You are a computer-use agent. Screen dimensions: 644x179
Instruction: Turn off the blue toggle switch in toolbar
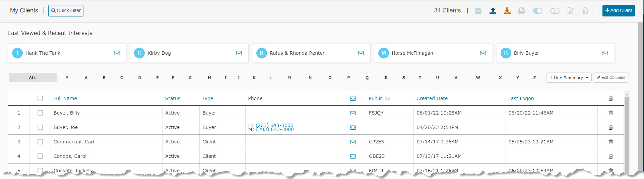[x=538, y=11]
